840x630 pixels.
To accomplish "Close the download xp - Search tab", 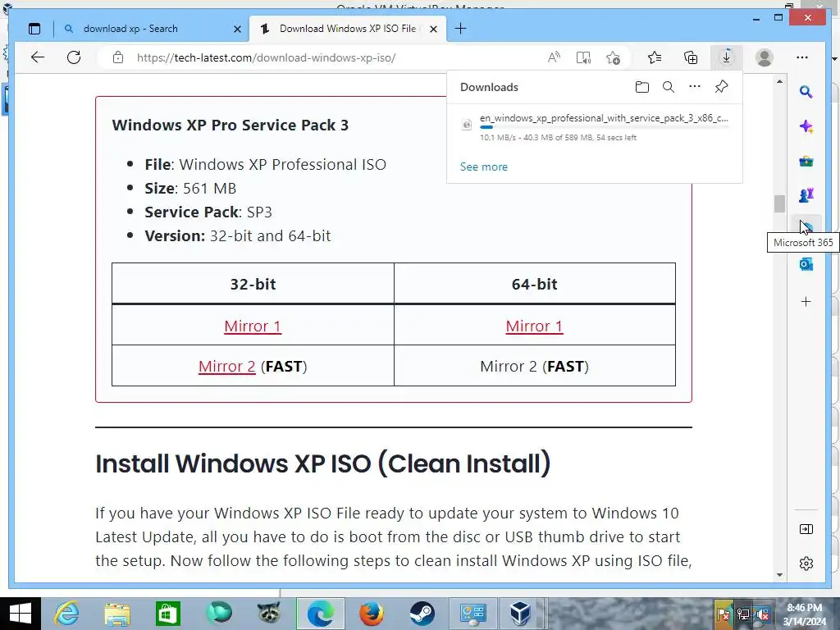I will 237,29.
